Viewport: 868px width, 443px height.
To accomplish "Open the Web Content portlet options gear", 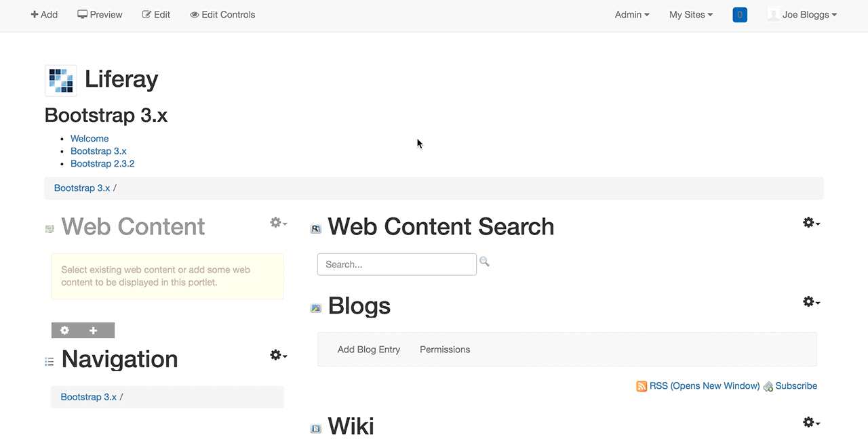I will pyautogui.click(x=276, y=222).
